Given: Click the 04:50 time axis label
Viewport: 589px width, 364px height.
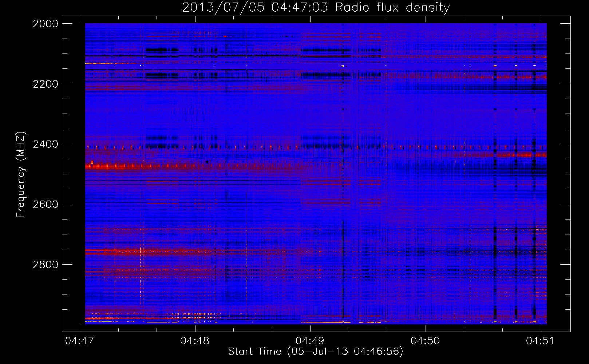Looking at the screenshot, I should (x=425, y=341).
